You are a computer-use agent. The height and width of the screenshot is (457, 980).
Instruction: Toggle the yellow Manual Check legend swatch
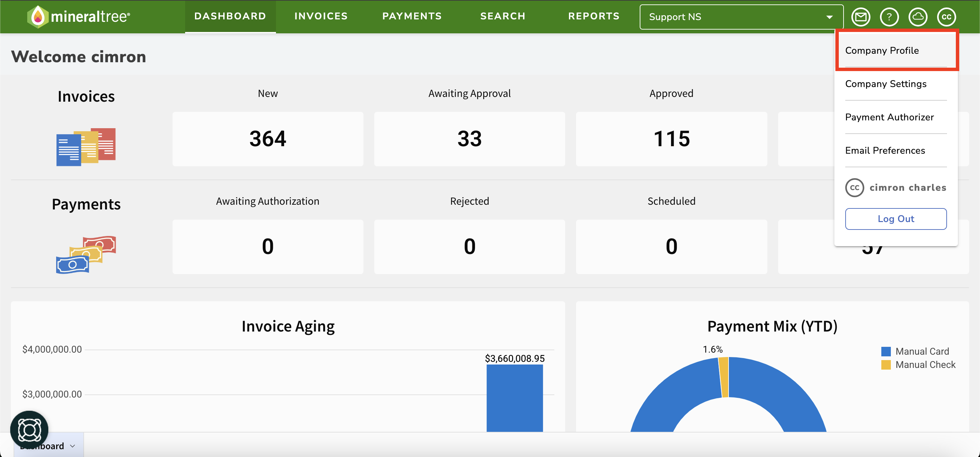(886, 365)
